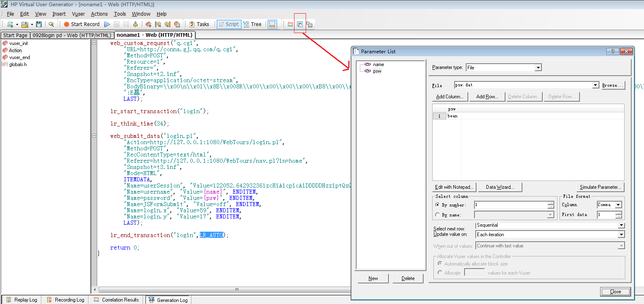
Task: Collapse the web_custom_request code block
Action: pyautogui.click(x=94, y=43)
